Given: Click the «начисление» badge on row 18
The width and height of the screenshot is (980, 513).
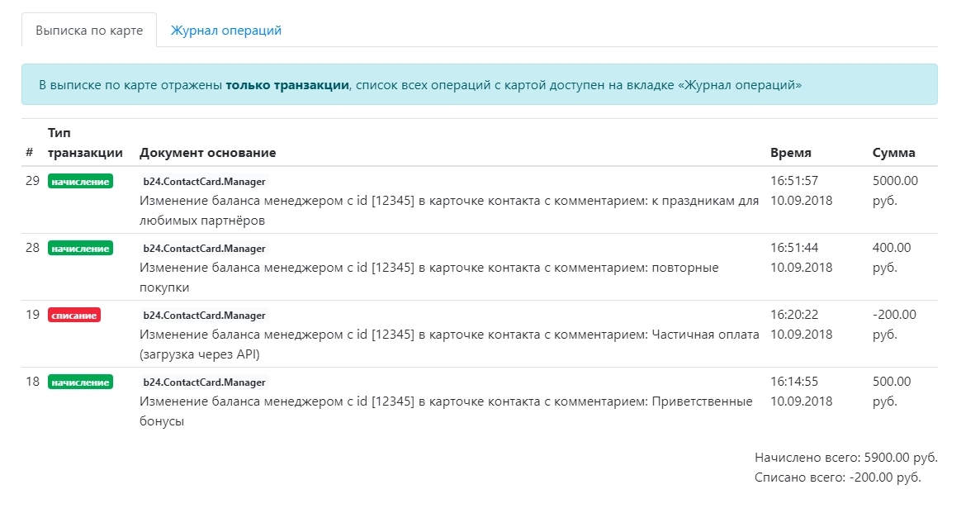Looking at the screenshot, I should click(80, 382).
